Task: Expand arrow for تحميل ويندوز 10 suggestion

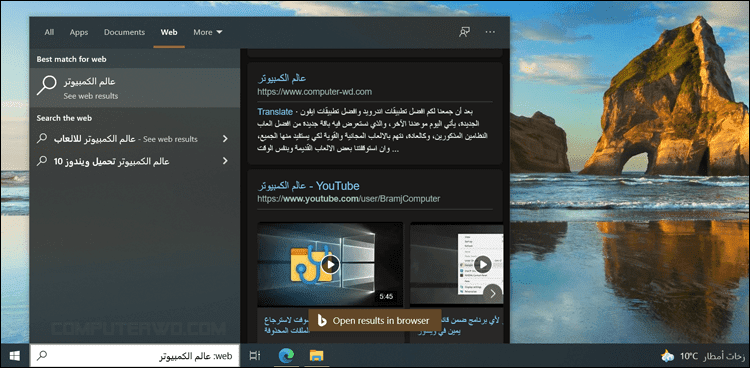Action: pyautogui.click(x=225, y=161)
